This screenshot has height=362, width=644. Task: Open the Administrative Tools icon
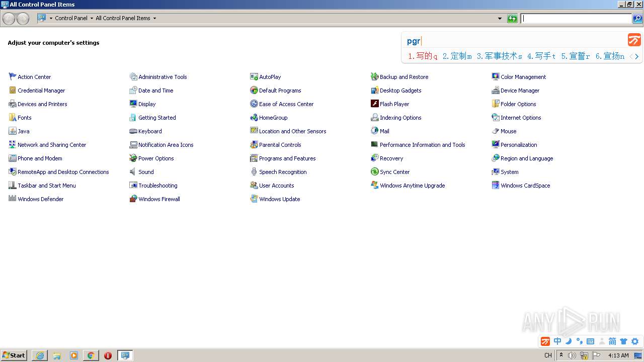click(x=133, y=76)
